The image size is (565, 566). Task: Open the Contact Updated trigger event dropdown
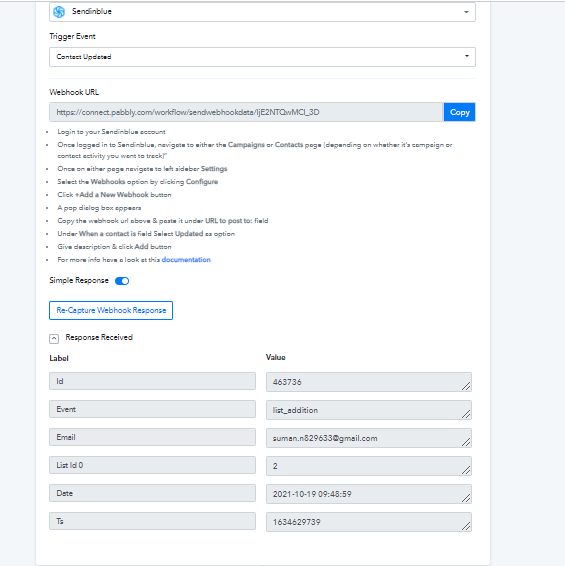[x=262, y=57]
